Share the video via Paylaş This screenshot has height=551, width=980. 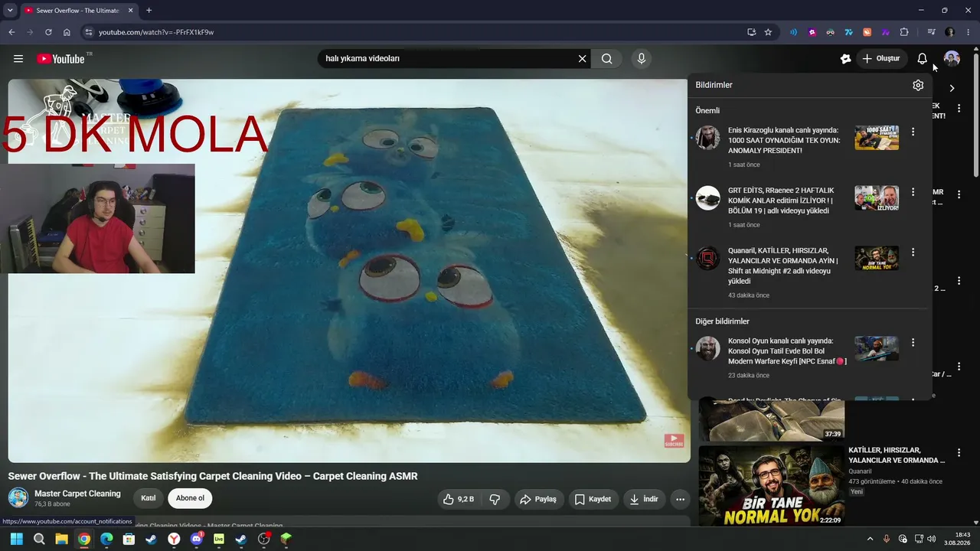[538, 499]
